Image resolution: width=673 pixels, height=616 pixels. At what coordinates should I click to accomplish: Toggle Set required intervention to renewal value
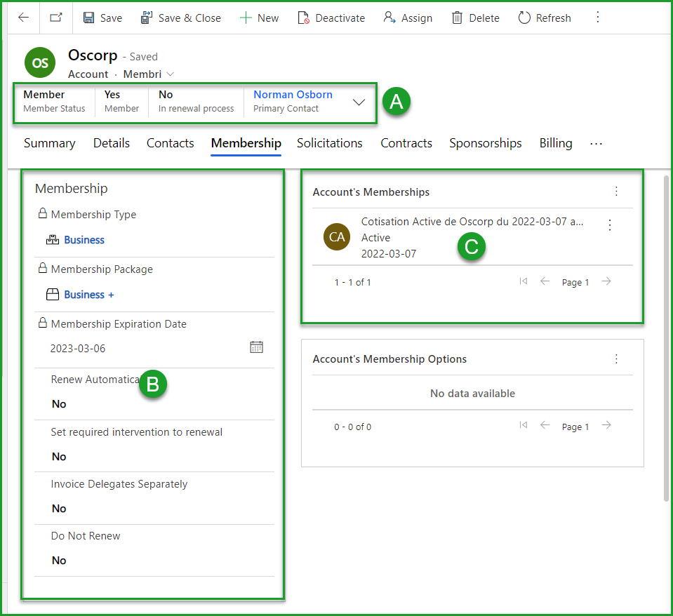click(59, 457)
